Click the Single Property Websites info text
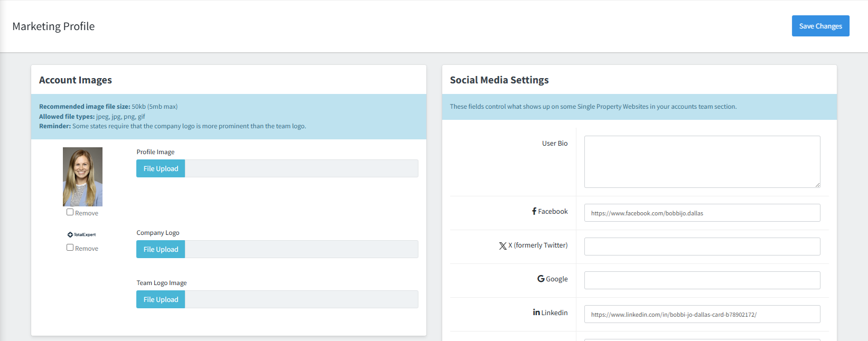868x341 pixels. pos(593,107)
